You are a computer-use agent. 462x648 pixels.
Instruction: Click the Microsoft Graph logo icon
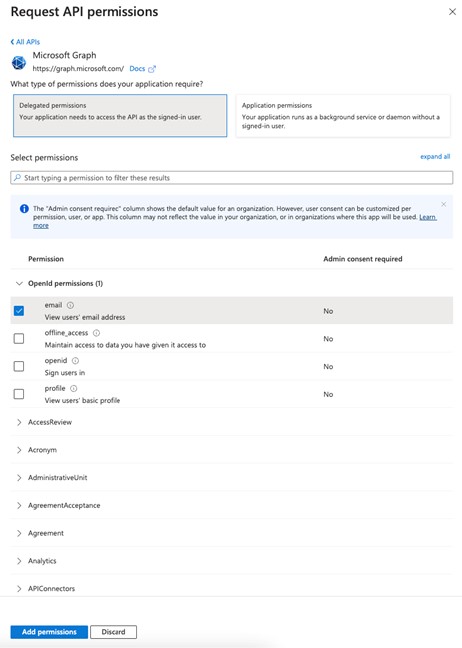pyautogui.click(x=19, y=63)
